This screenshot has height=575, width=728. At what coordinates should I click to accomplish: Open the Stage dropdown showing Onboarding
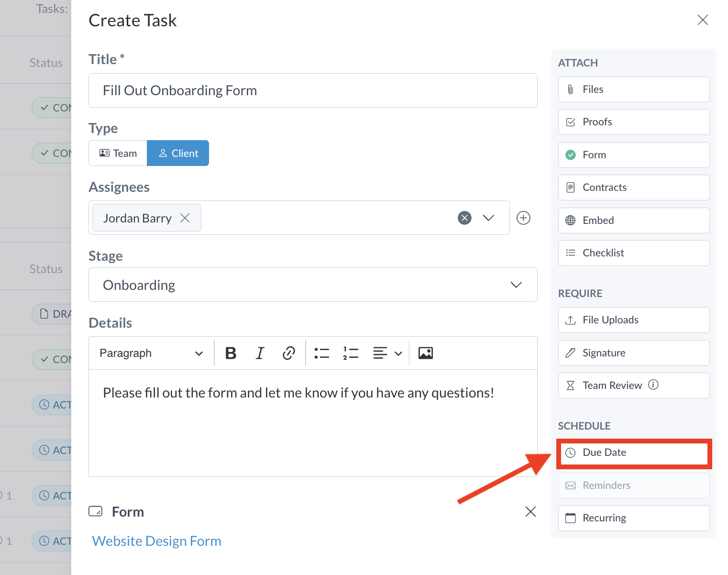tap(313, 285)
